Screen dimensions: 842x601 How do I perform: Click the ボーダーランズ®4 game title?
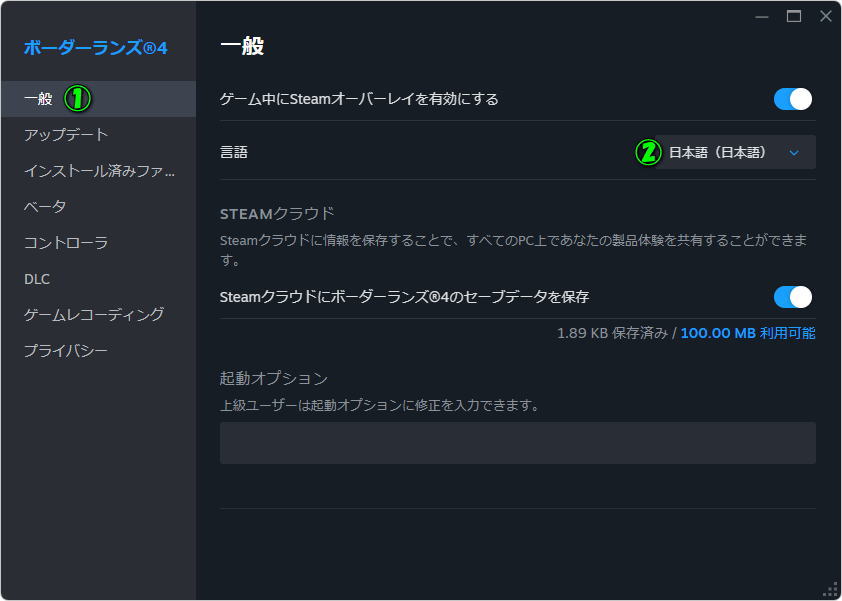tap(96, 48)
